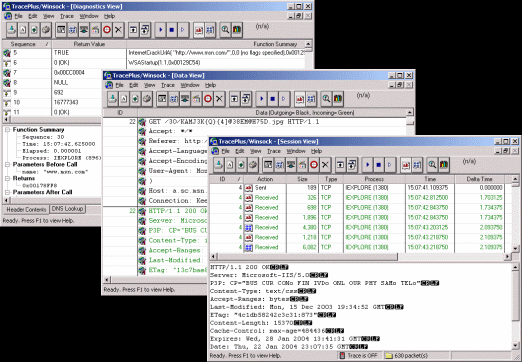Click the Trace is OFF status indicator

coord(359,355)
